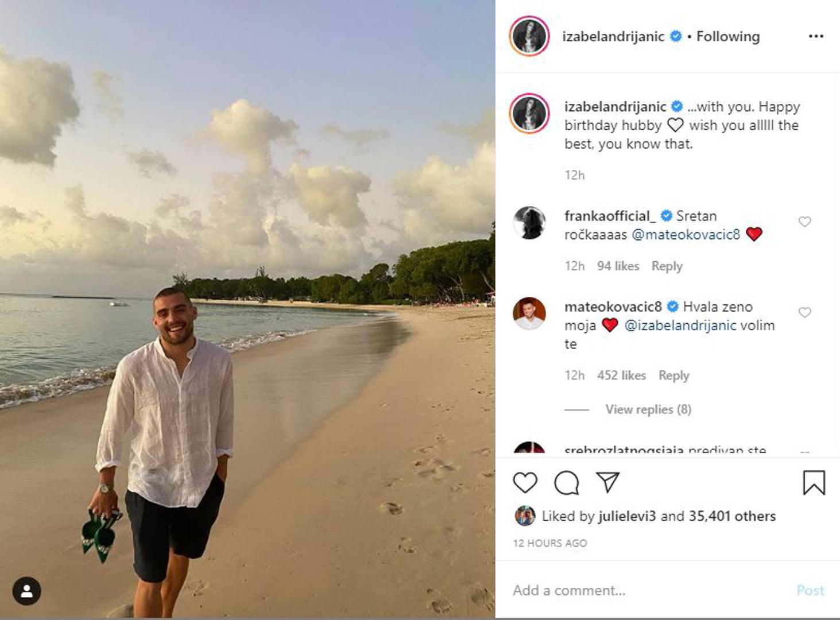Image resolution: width=840 pixels, height=620 pixels.
Task: Show tagged people icon on photo
Action: click(x=26, y=591)
